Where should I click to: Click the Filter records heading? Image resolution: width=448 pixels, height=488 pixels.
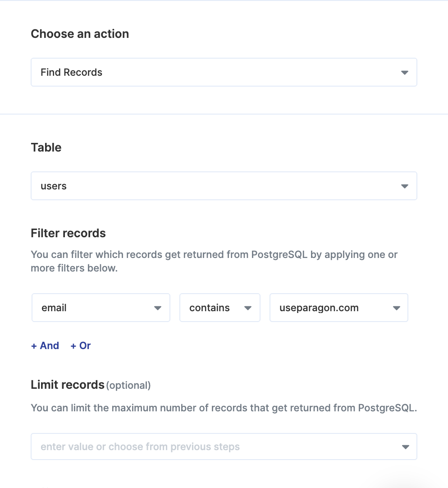pyautogui.click(x=68, y=233)
